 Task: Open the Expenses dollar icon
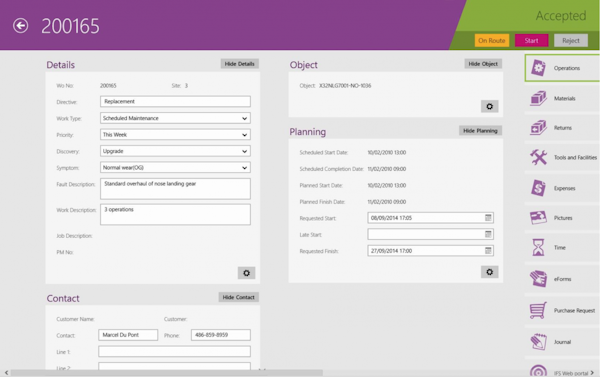[x=538, y=188]
